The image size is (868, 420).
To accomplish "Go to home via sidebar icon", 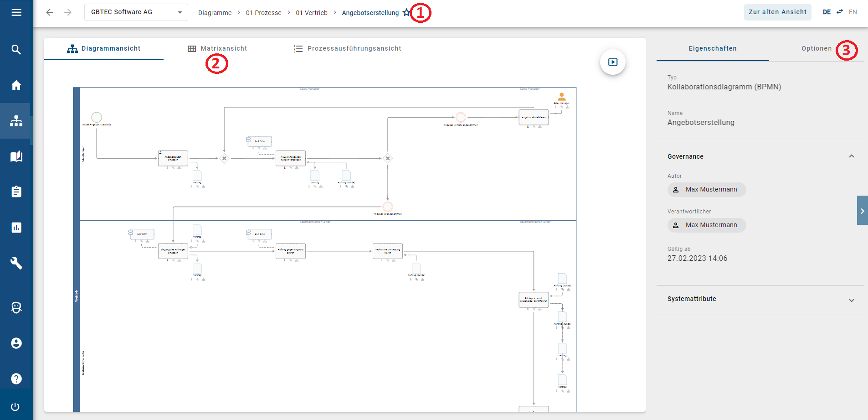I will pos(16,85).
